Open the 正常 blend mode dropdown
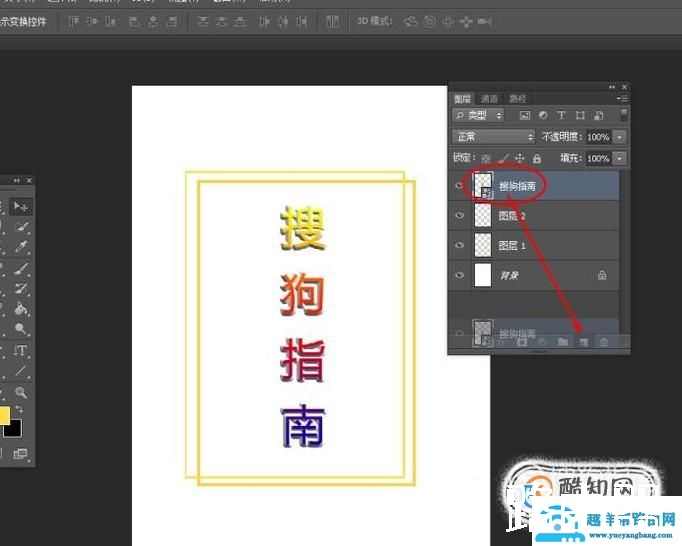The image size is (682, 546). [x=493, y=137]
